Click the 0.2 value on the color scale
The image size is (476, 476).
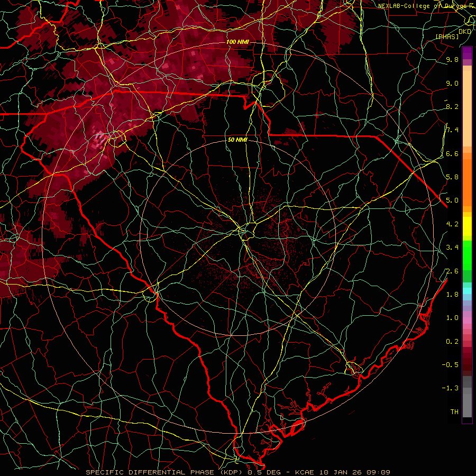click(452, 342)
